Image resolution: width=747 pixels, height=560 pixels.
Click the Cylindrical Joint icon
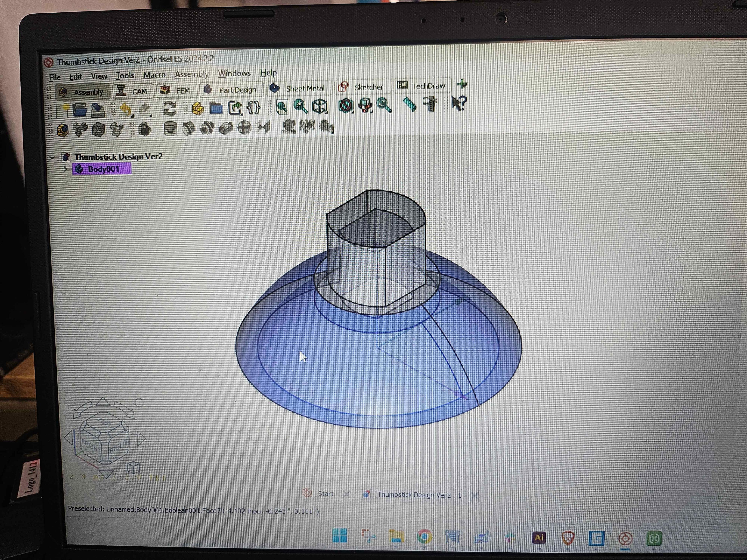[x=207, y=128]
